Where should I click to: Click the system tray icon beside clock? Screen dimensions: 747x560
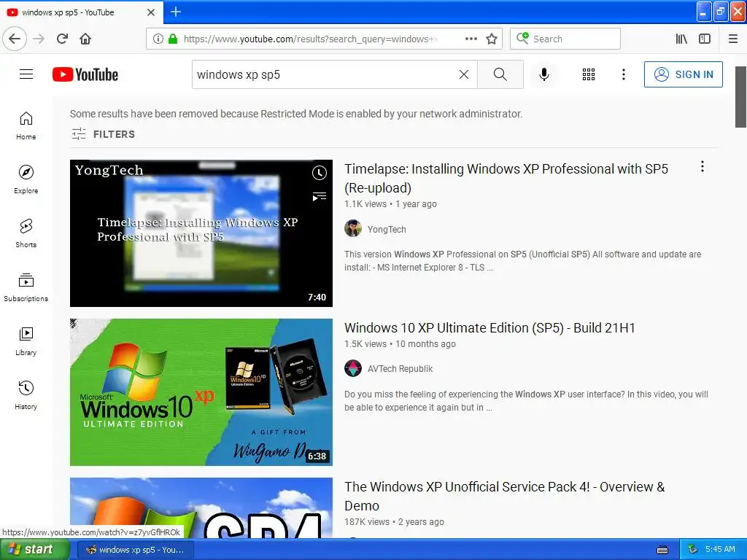(x=693, y=550)
